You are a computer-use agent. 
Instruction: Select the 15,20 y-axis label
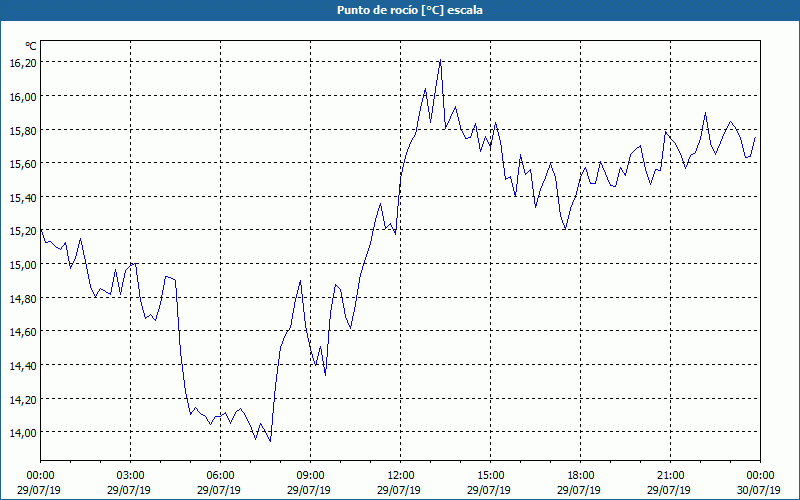coord(23,232)
